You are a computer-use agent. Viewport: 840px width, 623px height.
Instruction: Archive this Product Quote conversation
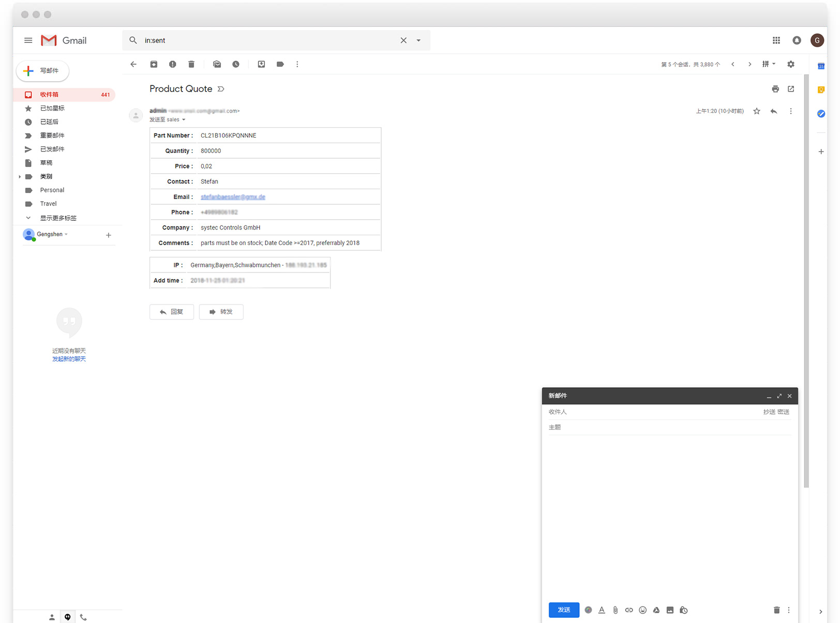click(x=154, y=64)
